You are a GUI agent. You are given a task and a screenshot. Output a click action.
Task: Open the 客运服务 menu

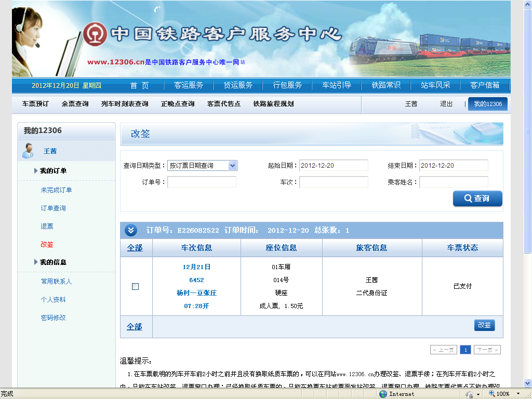pyautogui.click(x=189, y=85)
